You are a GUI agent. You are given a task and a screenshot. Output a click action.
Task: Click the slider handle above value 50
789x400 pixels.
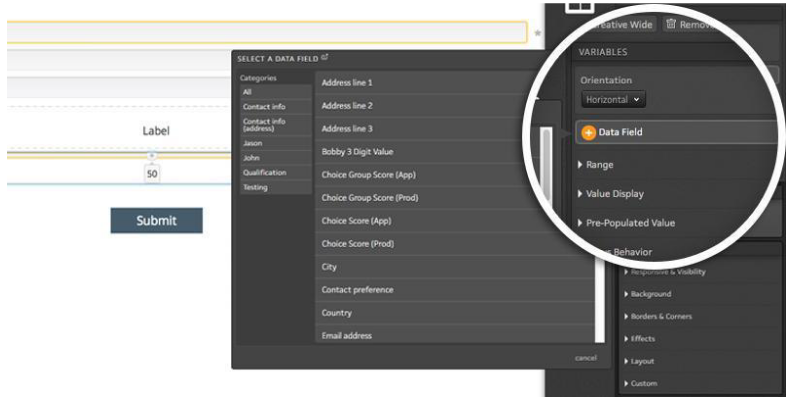(151, 155)
